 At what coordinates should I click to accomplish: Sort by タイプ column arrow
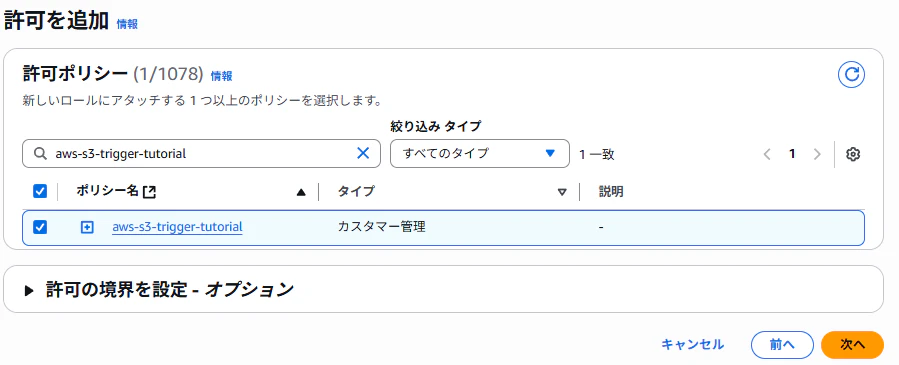[562, 193]
